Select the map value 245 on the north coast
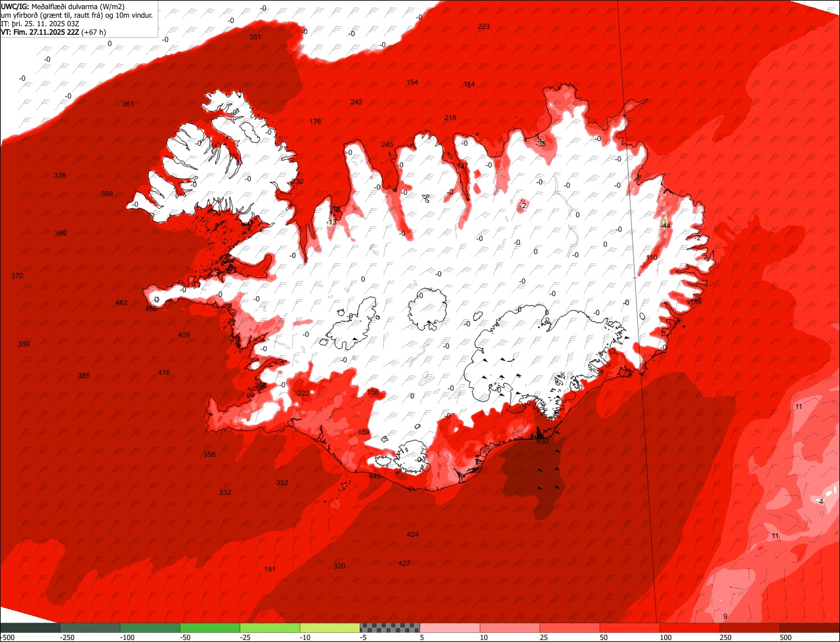840x642 pixels. (387, 144)
